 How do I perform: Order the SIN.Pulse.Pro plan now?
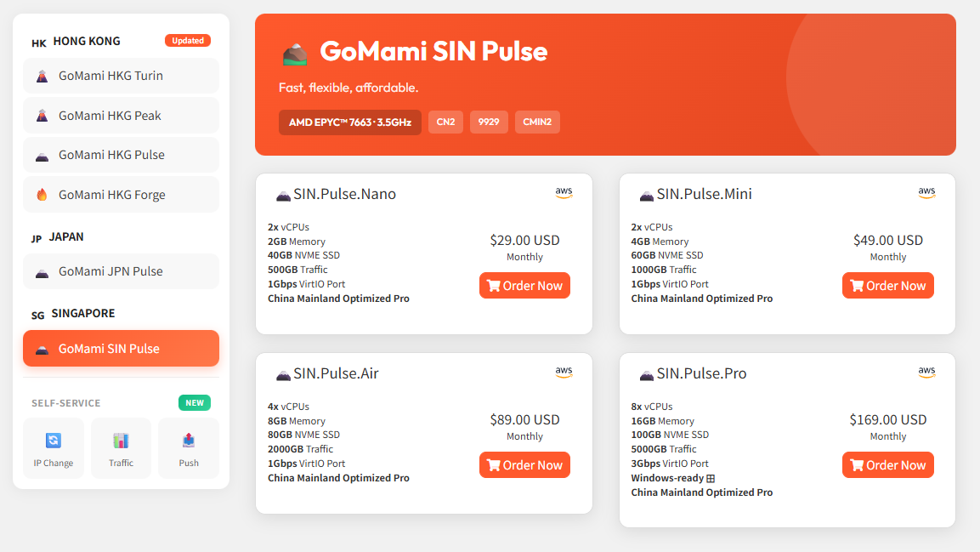[887, 465]
